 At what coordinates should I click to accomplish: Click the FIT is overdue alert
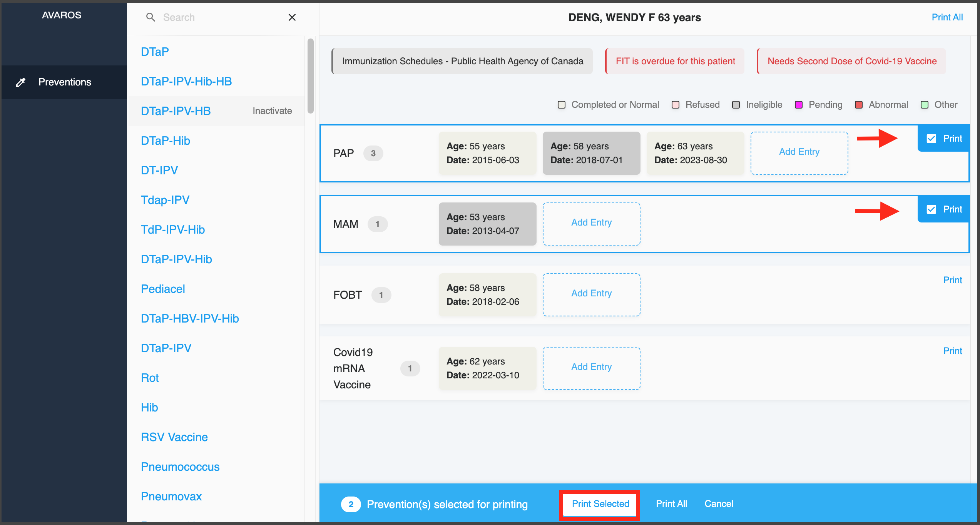click(x=675, y=61)
